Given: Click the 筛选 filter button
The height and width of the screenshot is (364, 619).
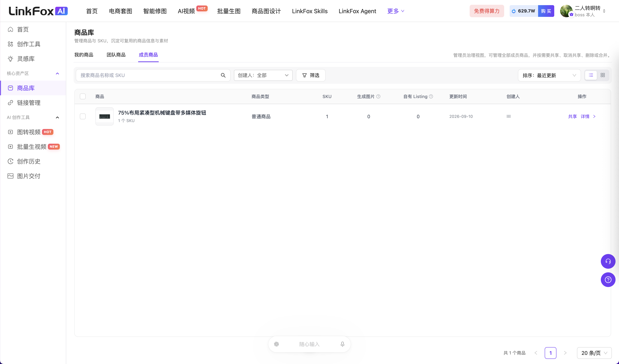Looking at the screenshot, I should click(x=310, y=75).
